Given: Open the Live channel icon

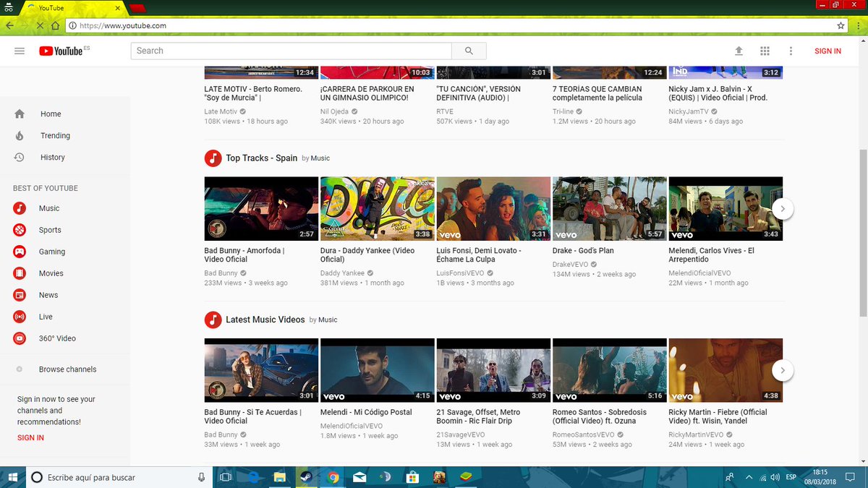Looking at the screenshot, I should pyautogui.click(x=20, y=317).
